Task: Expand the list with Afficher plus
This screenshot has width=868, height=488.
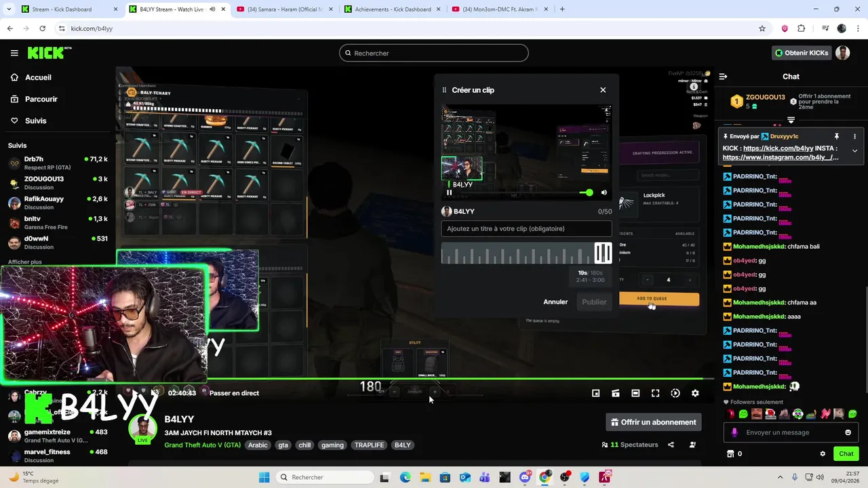Action: click(x=25, y=262)
